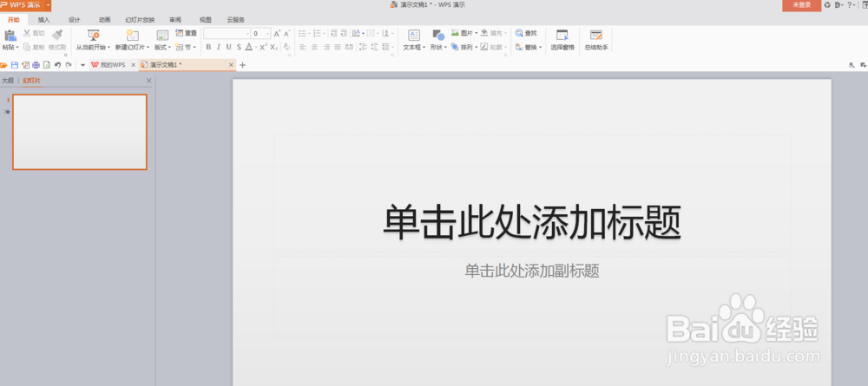Switch to the Cloud Services (云服务) tab
Screen dimensions: 868x386
236,20
